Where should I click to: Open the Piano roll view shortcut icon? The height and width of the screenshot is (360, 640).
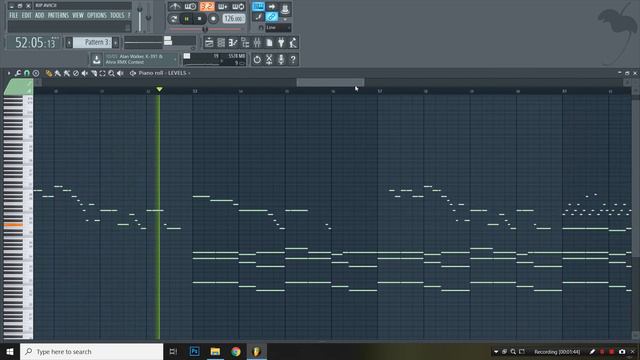click(x=233, y=42)
